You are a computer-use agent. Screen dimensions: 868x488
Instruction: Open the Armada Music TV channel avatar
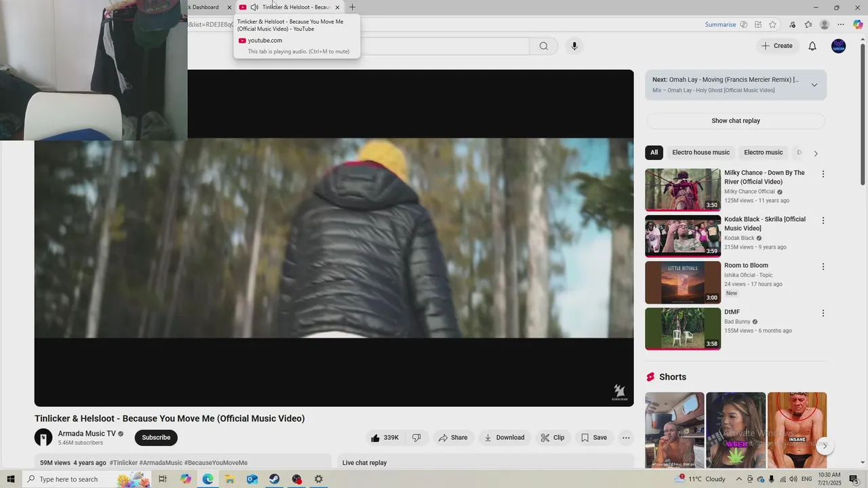43,438
